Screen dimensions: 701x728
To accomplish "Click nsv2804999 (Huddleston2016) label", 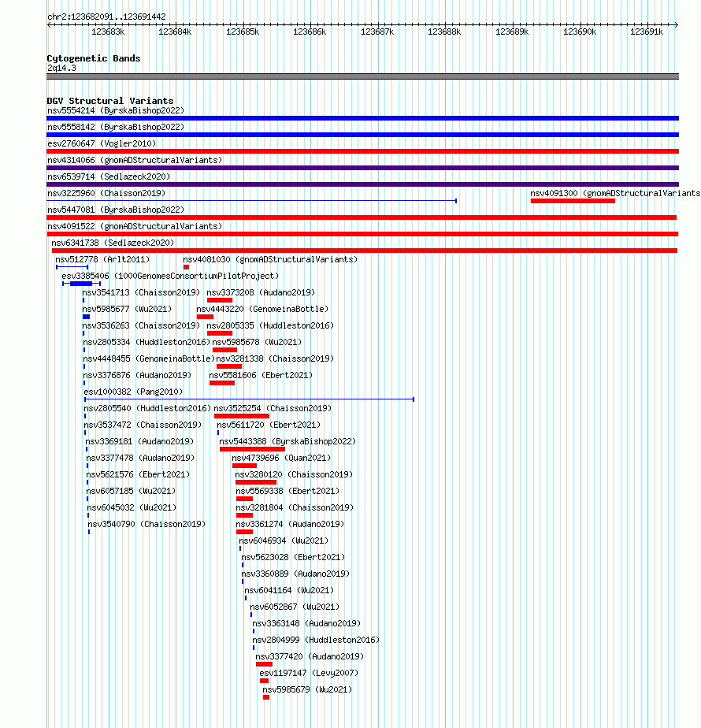I will (x=316, y=641).
